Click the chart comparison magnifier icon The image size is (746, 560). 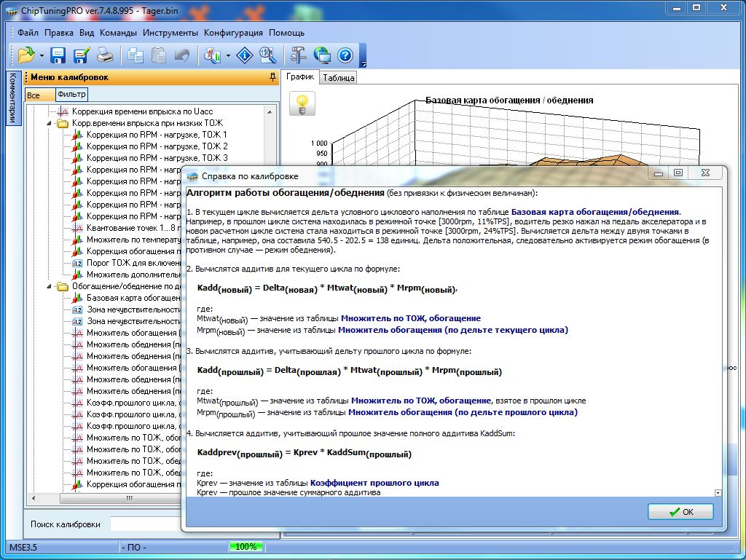pos(213,55)
